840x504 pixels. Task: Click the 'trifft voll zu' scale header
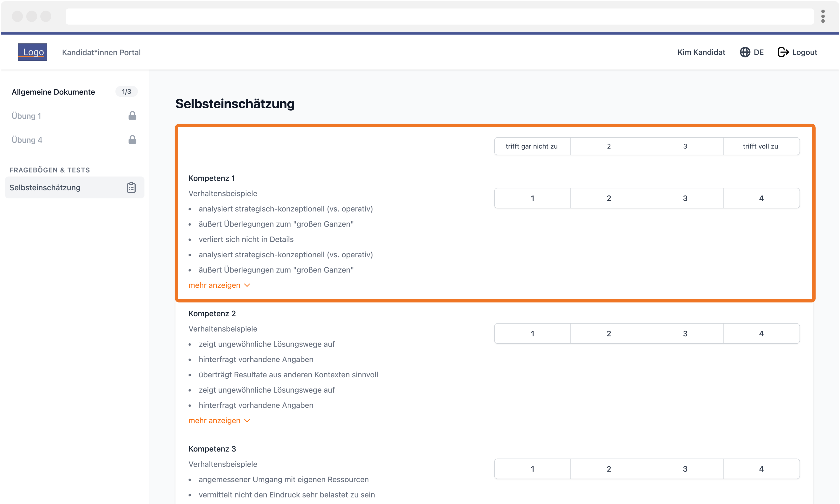pos(761,146)
